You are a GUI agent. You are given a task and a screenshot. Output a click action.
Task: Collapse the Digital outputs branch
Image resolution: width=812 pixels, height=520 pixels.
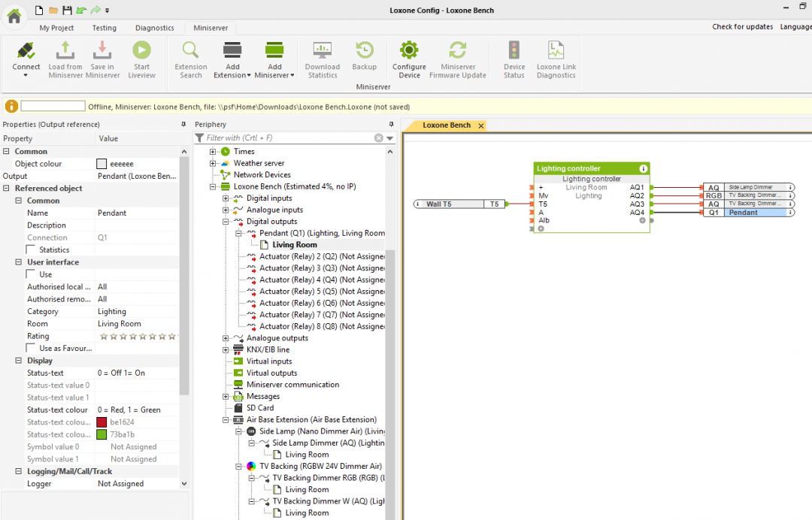pyautogui.click(x=224, y=221)
